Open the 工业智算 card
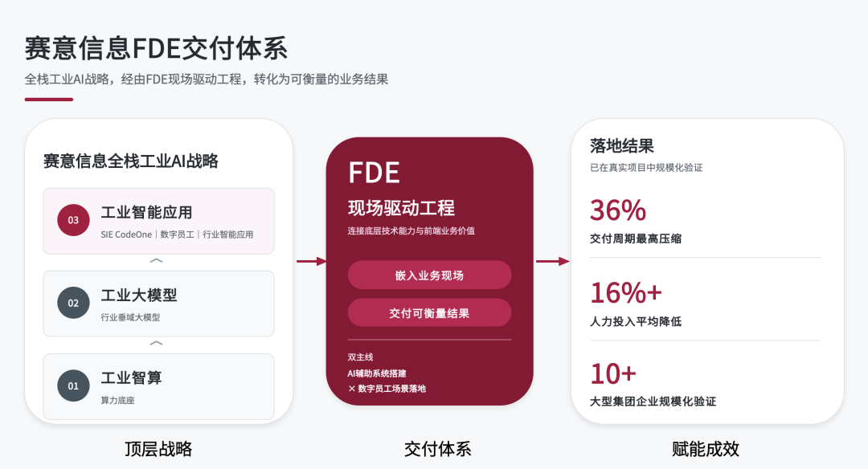The height and width of the screenshot is (469, 868). (159, 386)
